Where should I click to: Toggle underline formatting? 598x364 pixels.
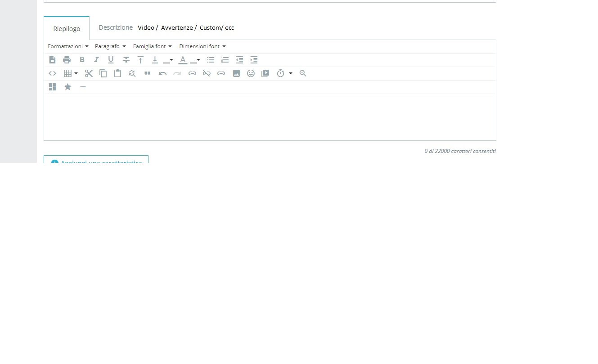click(111, 60)
